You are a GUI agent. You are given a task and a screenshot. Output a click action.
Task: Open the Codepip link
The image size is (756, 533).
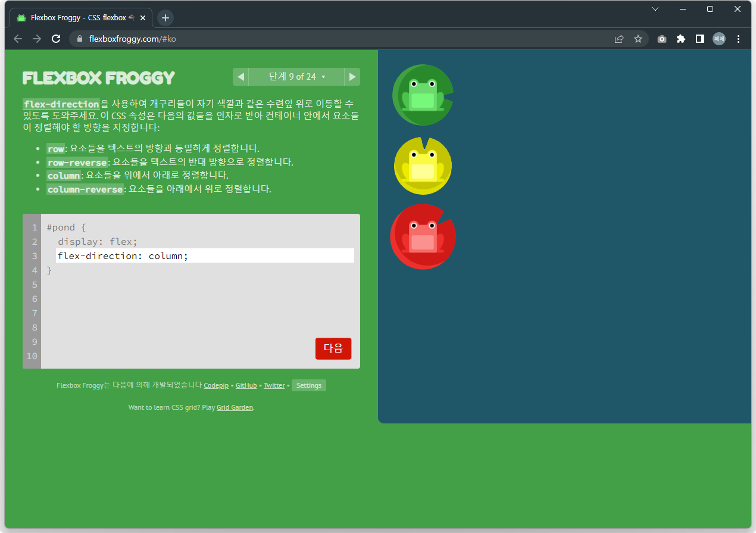pyautogui.click(x=216, y=385)
